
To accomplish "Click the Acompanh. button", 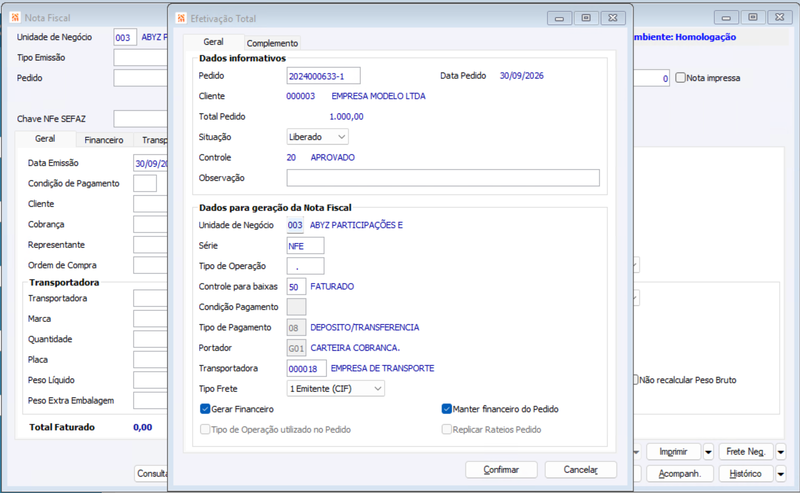I will click(680, 474).
